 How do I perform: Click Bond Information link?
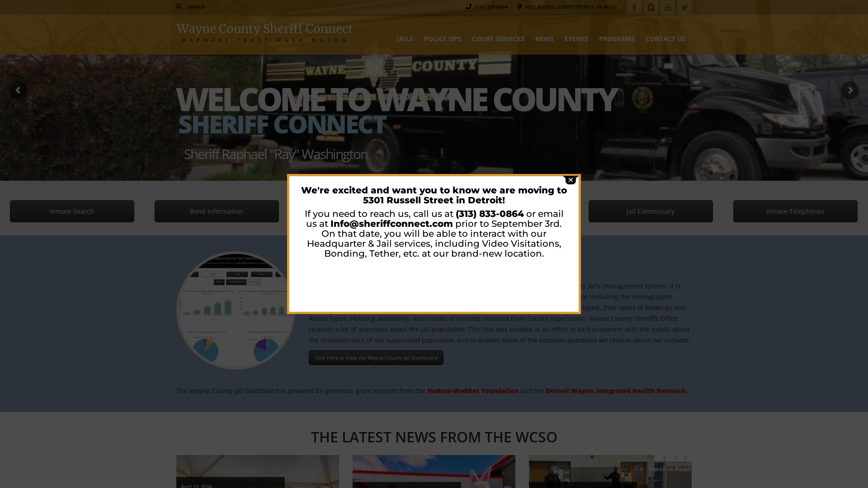pyautogui.click(x=217, y=211)
